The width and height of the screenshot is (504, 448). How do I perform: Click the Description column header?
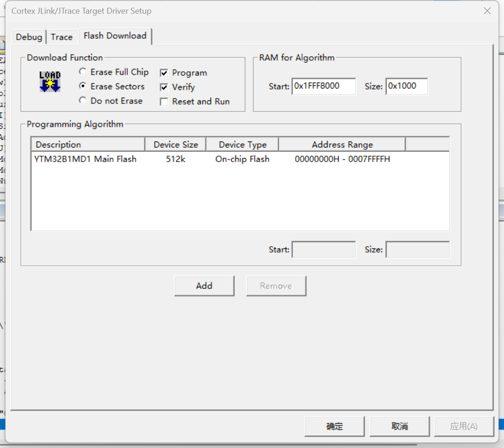[x=88, y=144]
